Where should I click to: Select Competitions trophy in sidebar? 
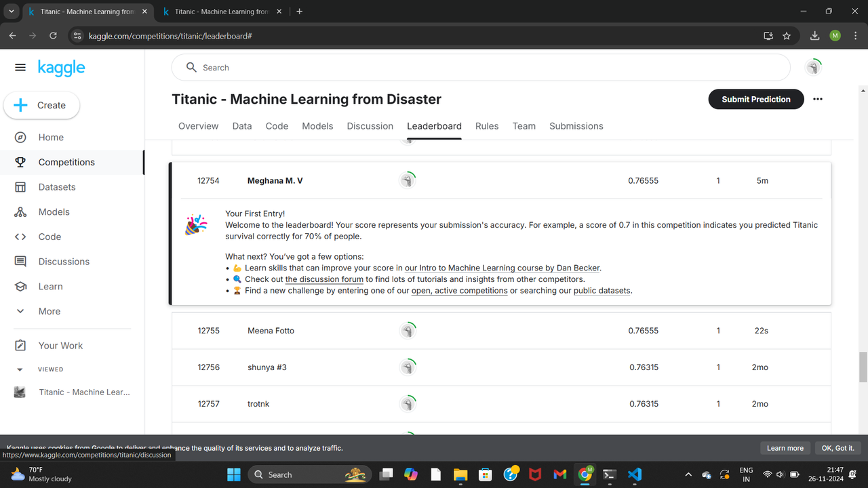pyautogui.click(x=20, y=162)
